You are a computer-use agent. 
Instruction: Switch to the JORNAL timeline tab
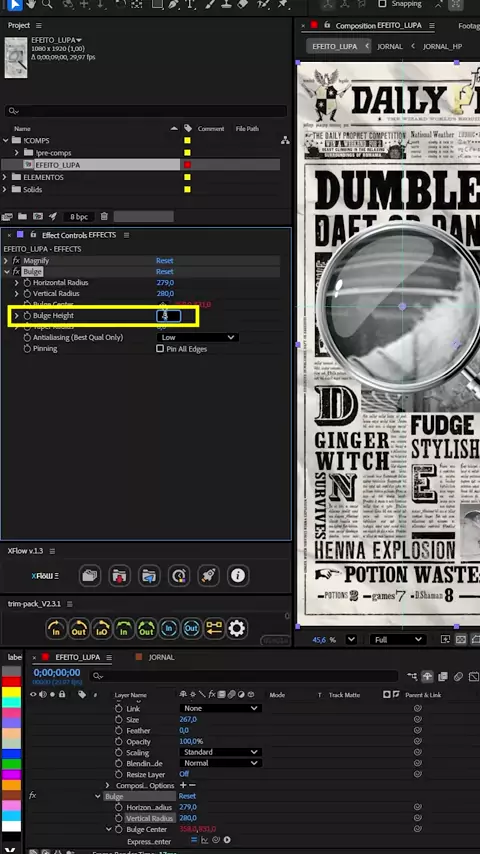click(x=161, y=657)
